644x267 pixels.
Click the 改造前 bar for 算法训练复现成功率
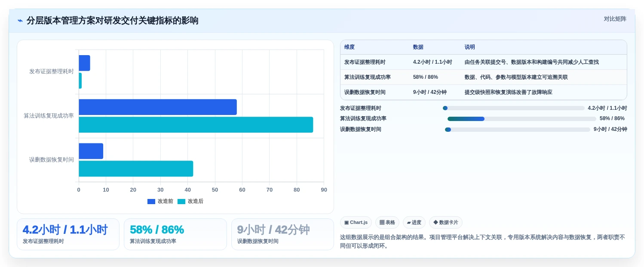[x=158, y=107]
